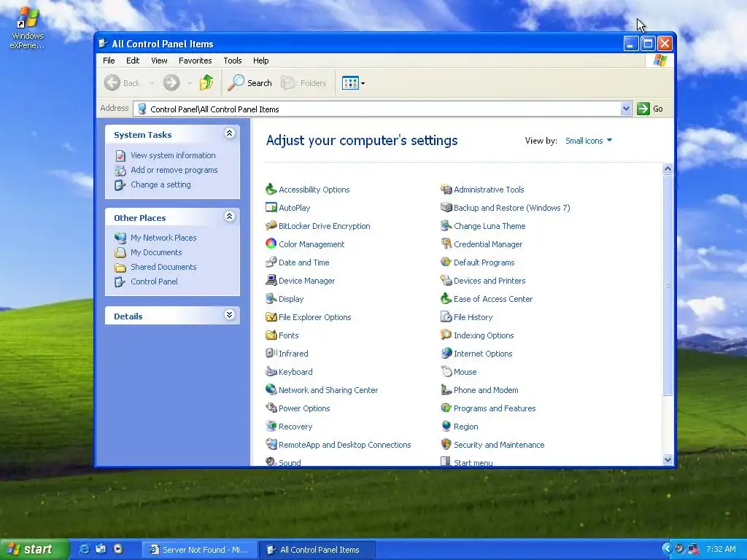Viewport: 747px width, 560px height.
Task: Click the Recovery icon
Action: [x=271, y=426]
